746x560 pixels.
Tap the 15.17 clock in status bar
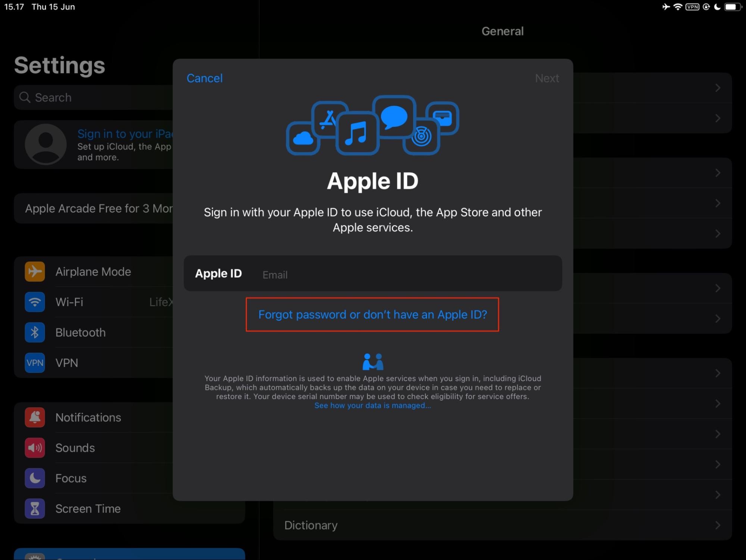(x=14, y=7)
